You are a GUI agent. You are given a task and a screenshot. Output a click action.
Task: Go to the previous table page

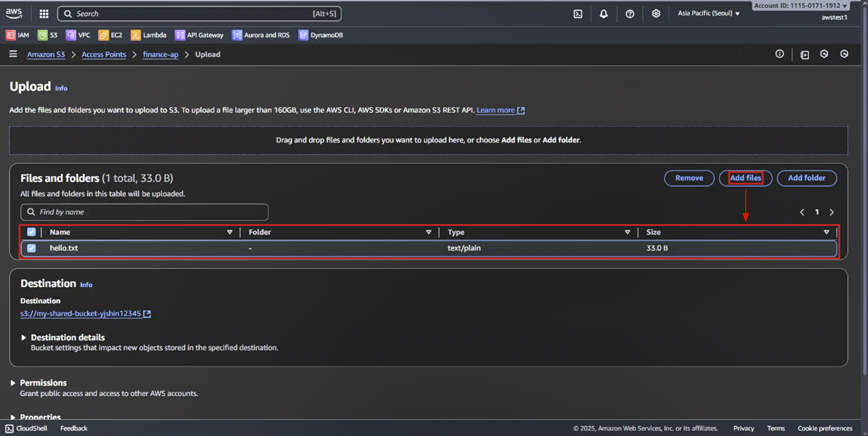point(802,212)
